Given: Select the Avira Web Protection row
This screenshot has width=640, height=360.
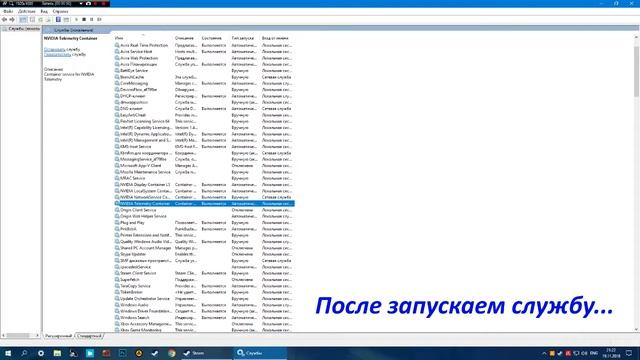Looking at the screenshot, I should coord(204,58).
